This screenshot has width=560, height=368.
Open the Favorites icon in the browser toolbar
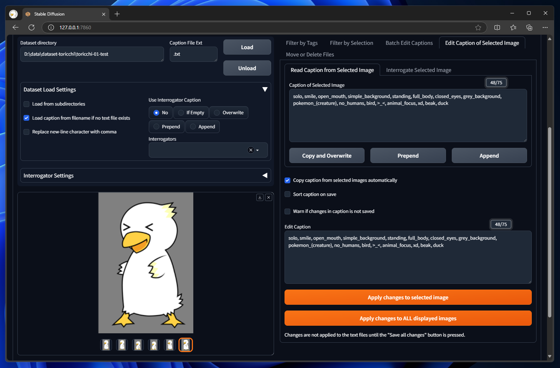pyautogui.click(x=513, y=28)
